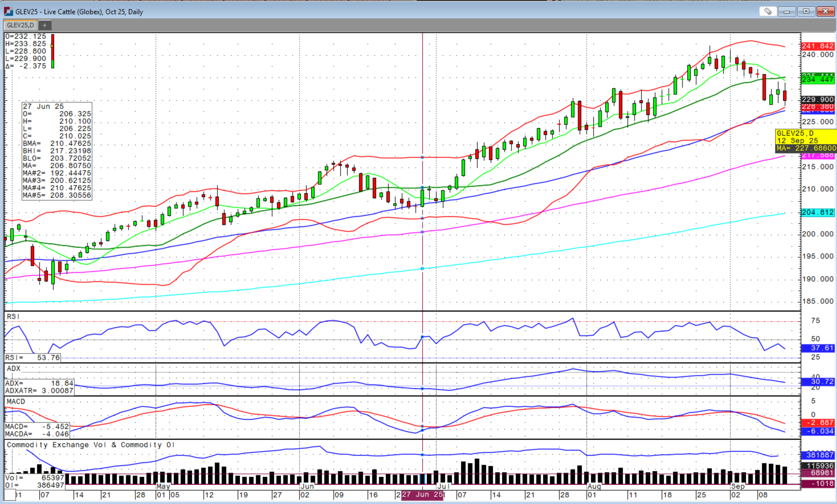
Task: Click the blue 37.61 RSI value label
Action: point(818,348)
